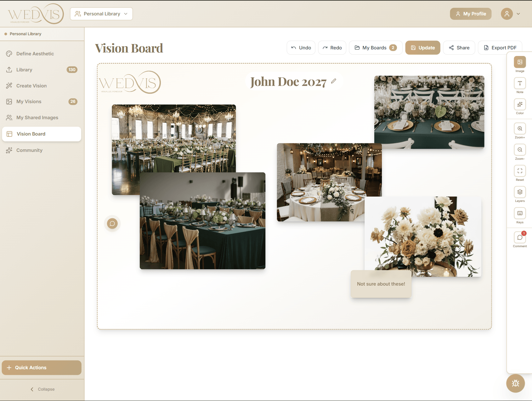The height and width of the screenshot is (401, 532).
Task: Collapse the left sidebar
Action: click(x=42, y=389)
